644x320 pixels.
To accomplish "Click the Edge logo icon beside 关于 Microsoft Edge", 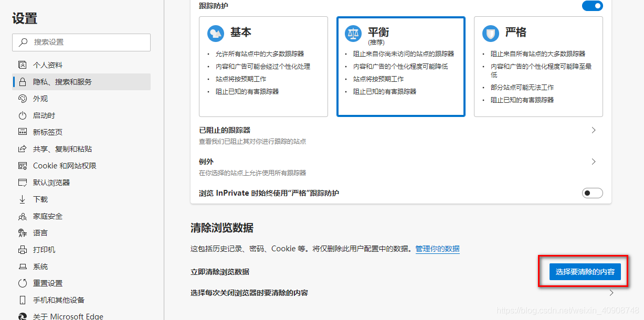I will tap(22, 316).
